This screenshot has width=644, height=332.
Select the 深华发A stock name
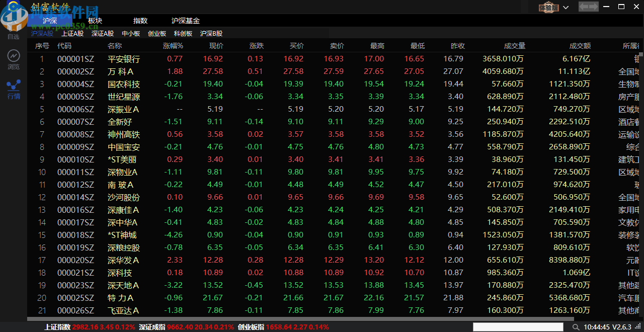click(x=123, y=260)
